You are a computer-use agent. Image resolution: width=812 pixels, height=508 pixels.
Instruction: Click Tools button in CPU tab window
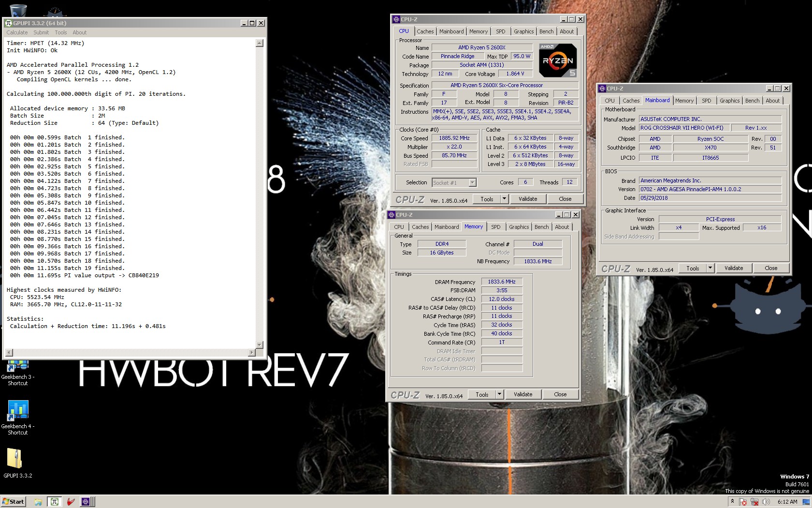pos(487,199)
